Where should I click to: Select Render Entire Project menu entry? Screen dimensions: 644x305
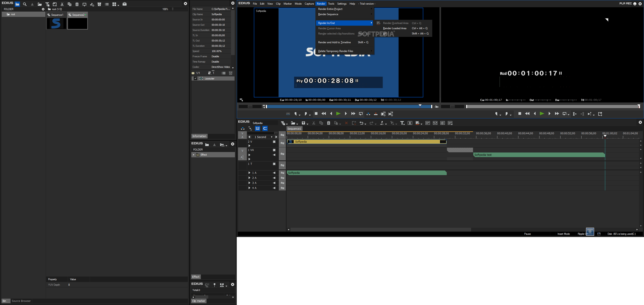345,9
